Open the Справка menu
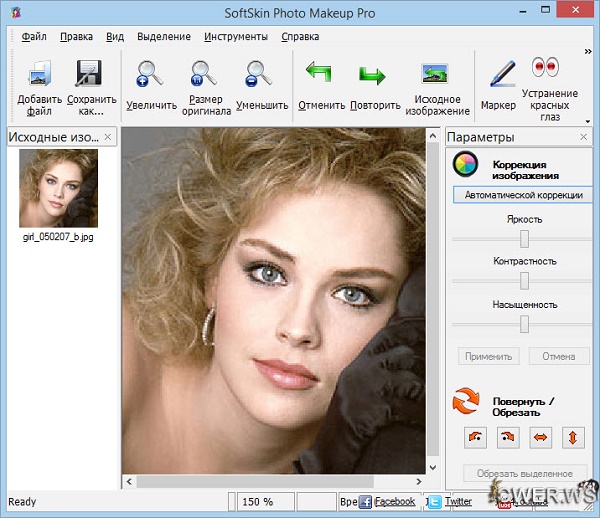The height and width of the screenshot is (518, 600). (300, 36)
